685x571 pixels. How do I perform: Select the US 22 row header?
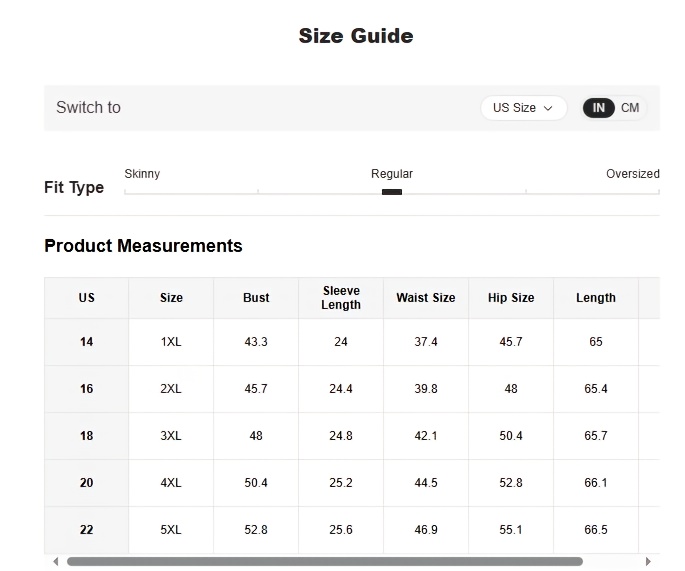86,530
